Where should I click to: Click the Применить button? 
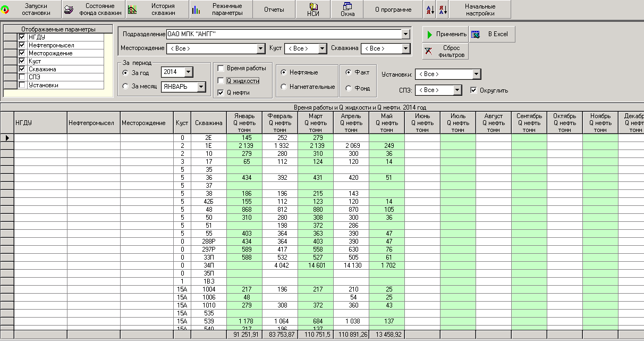point(445,34)
